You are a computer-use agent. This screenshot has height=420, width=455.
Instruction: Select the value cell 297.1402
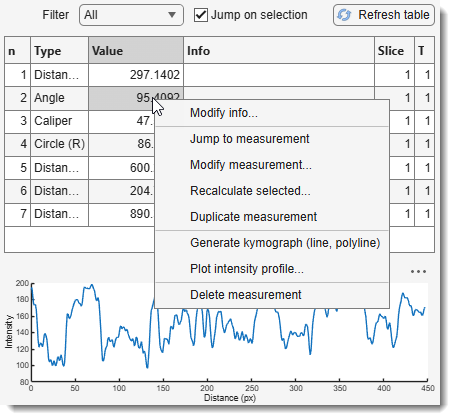[136, 75]
